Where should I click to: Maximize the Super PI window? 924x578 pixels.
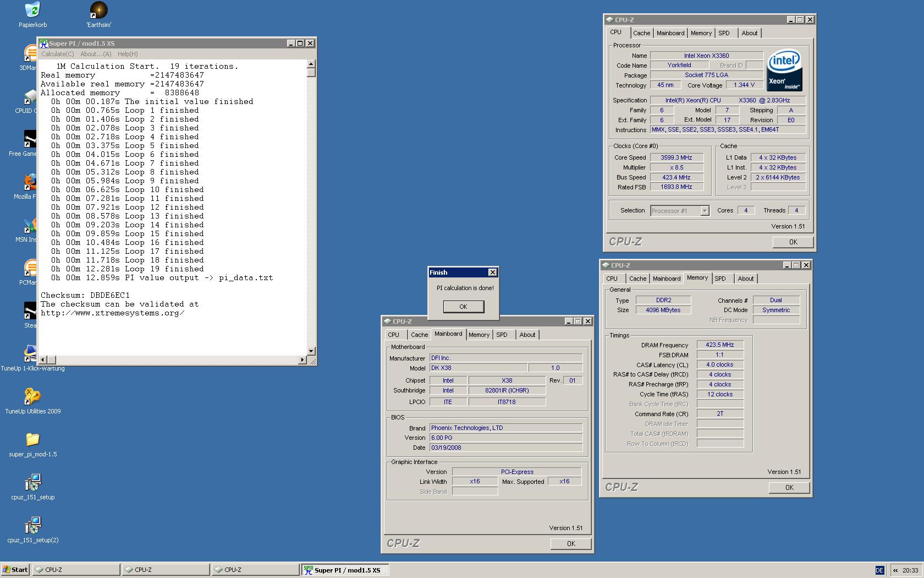coord(300,43)
